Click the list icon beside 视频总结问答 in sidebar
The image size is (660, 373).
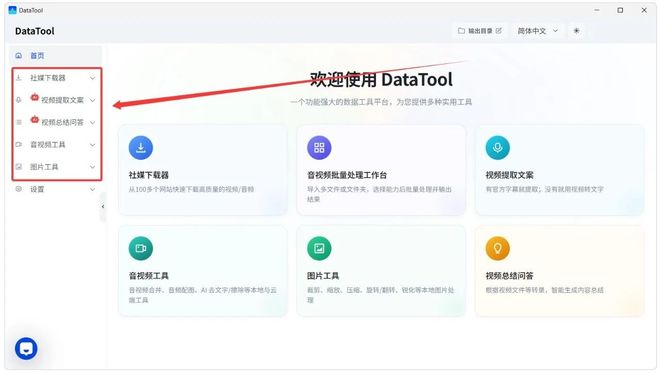coord(19,123)
